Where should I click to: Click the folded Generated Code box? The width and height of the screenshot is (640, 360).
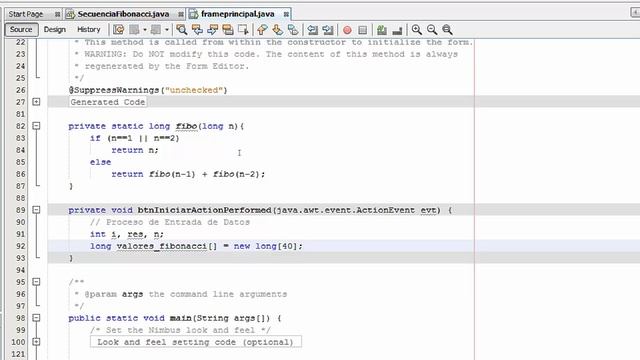(108, 102)
